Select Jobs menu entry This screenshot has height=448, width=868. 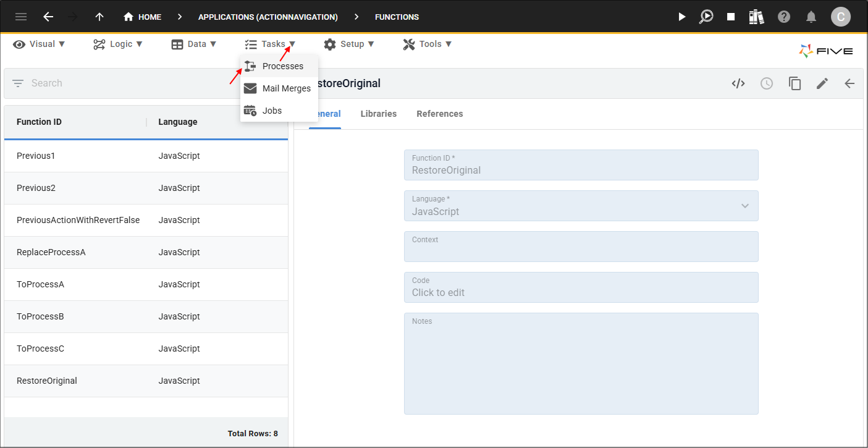pyautogui.click(x=279, y=111)
